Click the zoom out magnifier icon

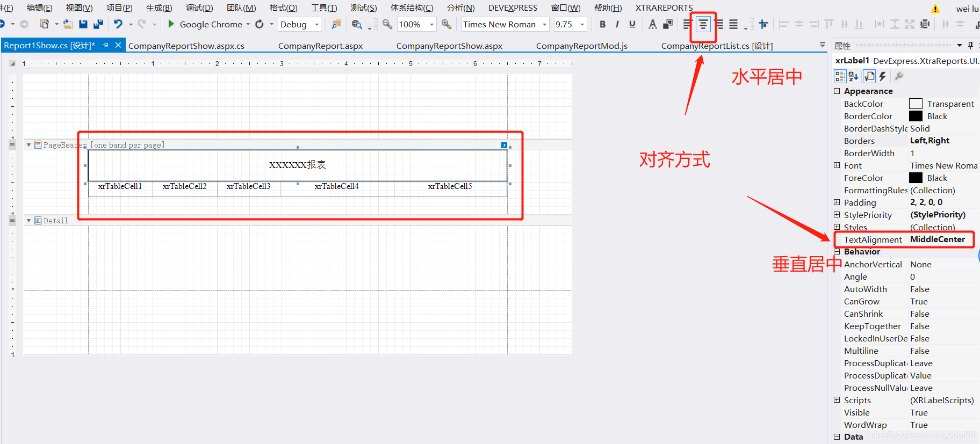[387, 24]
